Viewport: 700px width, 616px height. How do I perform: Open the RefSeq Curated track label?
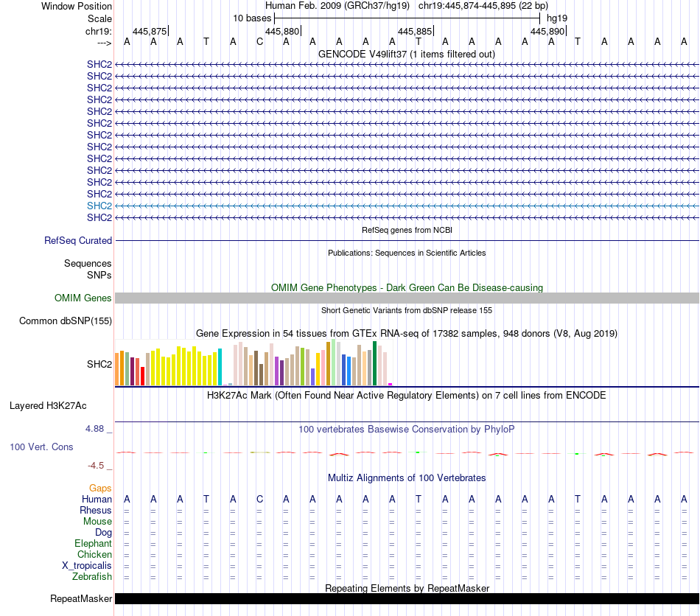pos(78,240)
